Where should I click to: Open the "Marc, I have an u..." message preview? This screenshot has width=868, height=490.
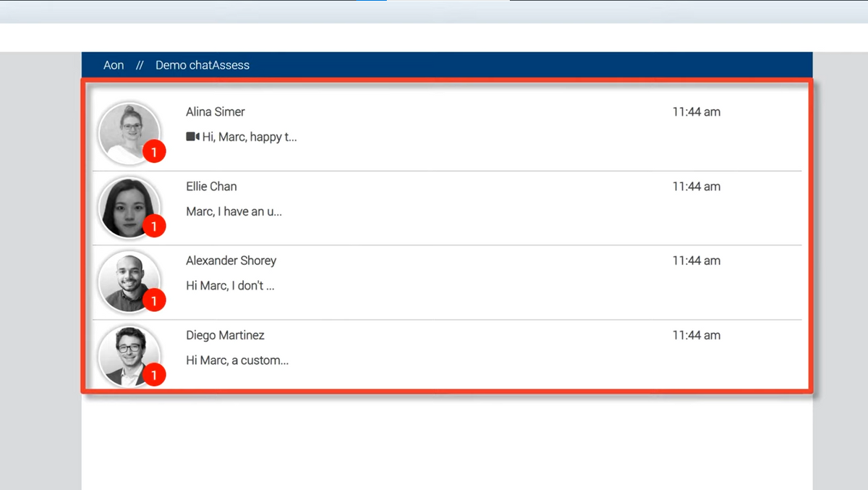[x=234, y=212]
